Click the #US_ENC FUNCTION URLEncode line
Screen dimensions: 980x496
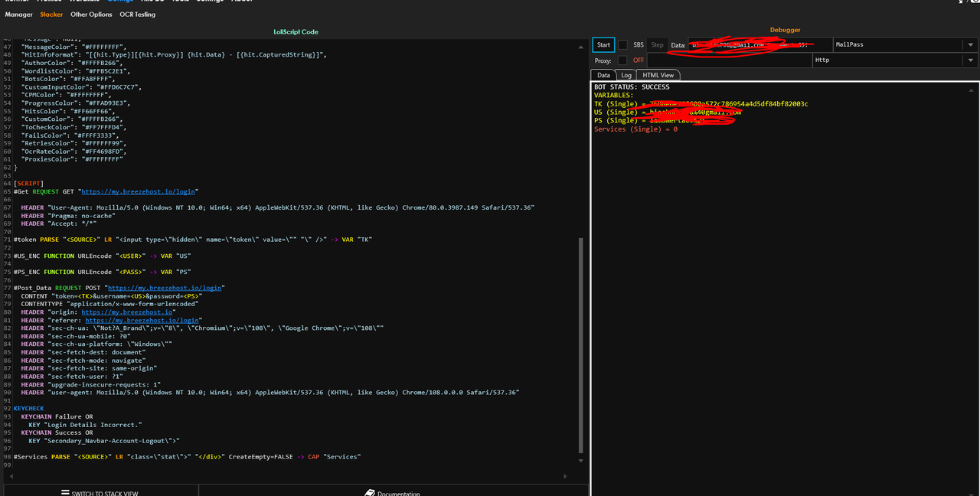102,256
